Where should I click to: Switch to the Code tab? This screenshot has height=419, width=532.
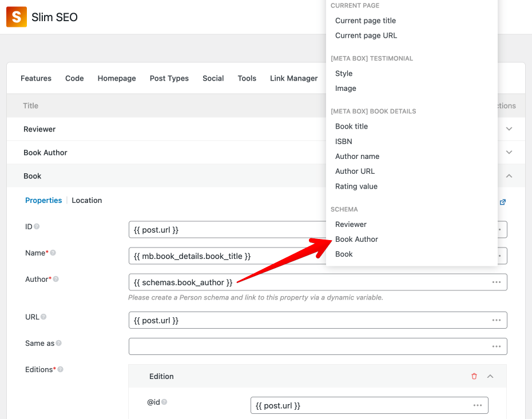coord(74,78)
